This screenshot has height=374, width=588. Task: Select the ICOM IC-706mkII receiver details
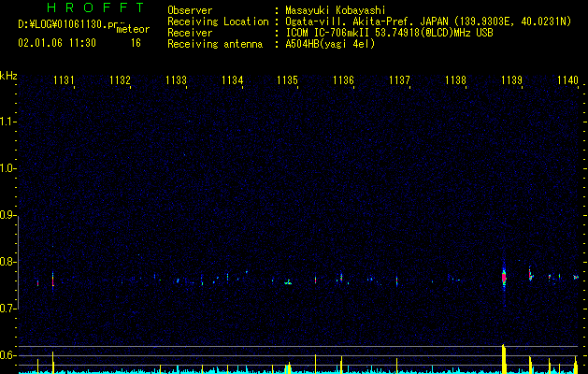(389, 33)
